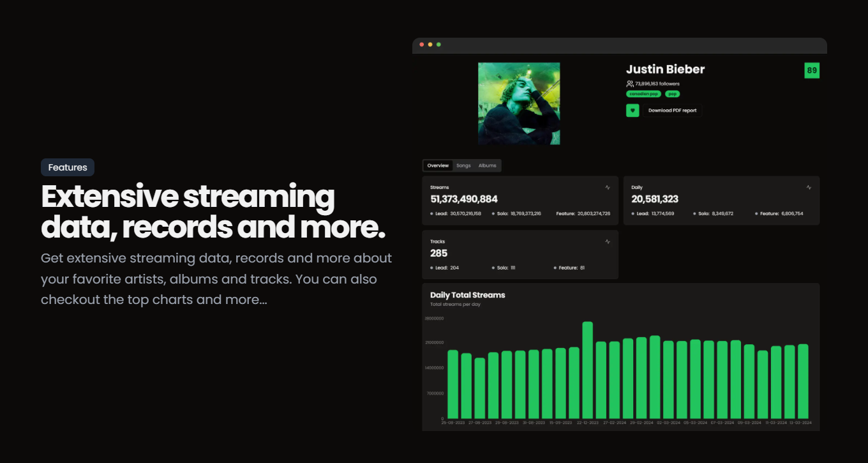This screenshot has height=463, width=868.
Task: Click the green maximize dot in window bar
Action: [438, 44]
